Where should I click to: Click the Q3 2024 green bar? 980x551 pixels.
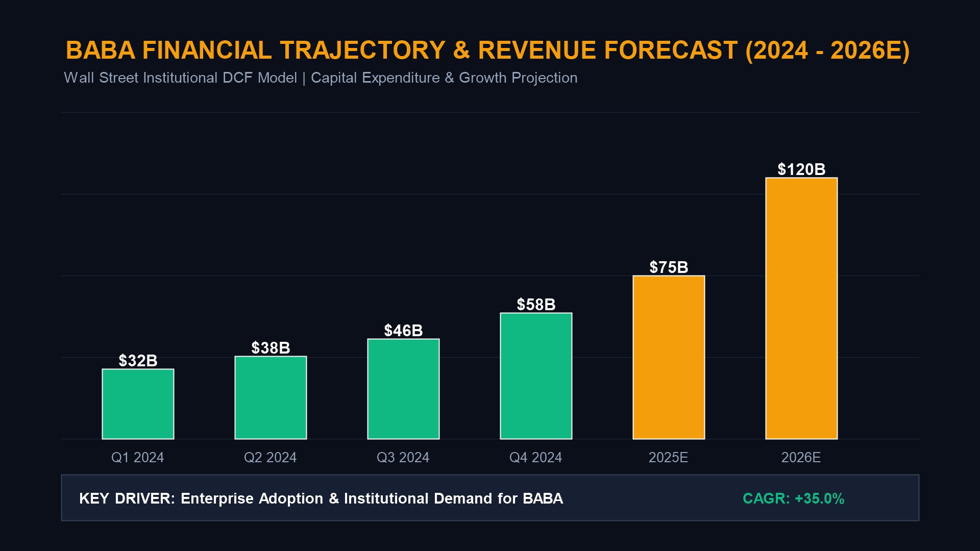[x=403, y=389]
